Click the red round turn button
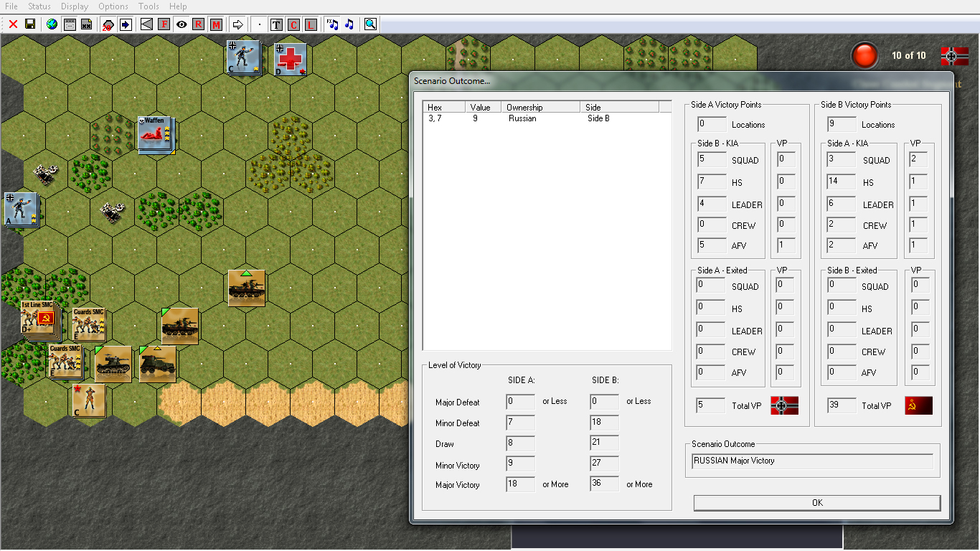The width and height of the screenshot is (980, 551). (864, 56)
